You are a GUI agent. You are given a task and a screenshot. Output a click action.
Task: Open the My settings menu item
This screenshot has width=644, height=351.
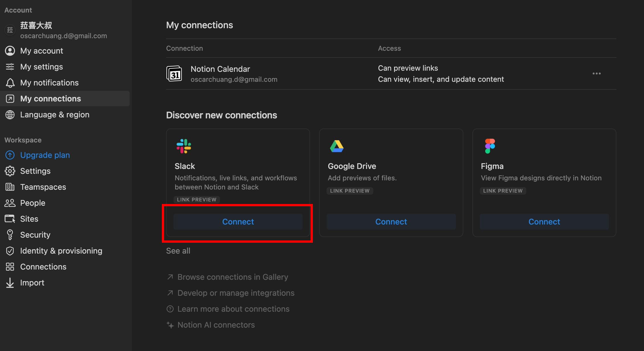pyautogui.click(x=65, y=67)
